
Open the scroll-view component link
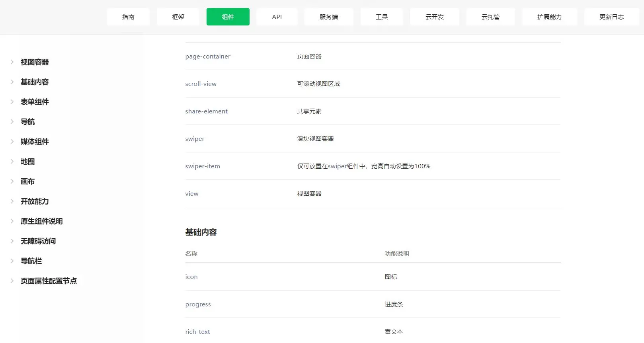point(201,84)
